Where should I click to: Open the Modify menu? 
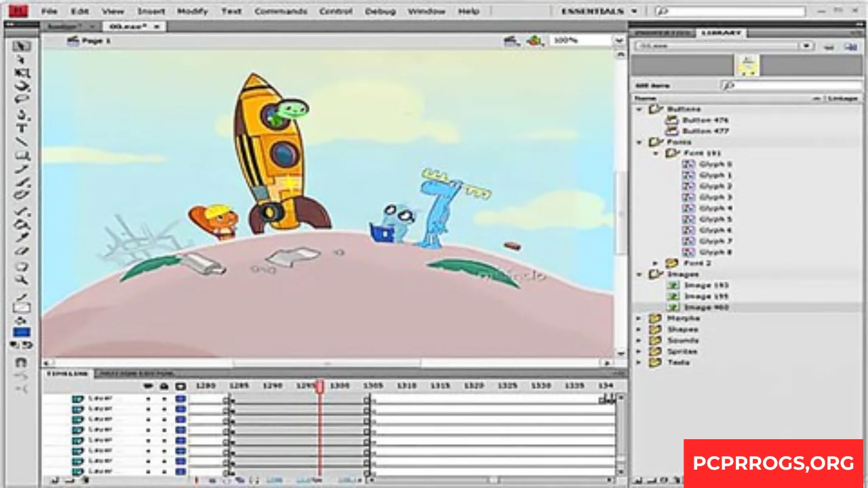(193, 12)
